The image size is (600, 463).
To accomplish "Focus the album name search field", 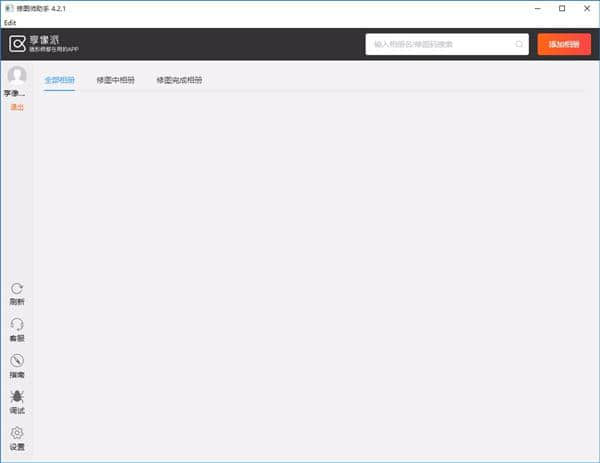I will pos(447,44).
